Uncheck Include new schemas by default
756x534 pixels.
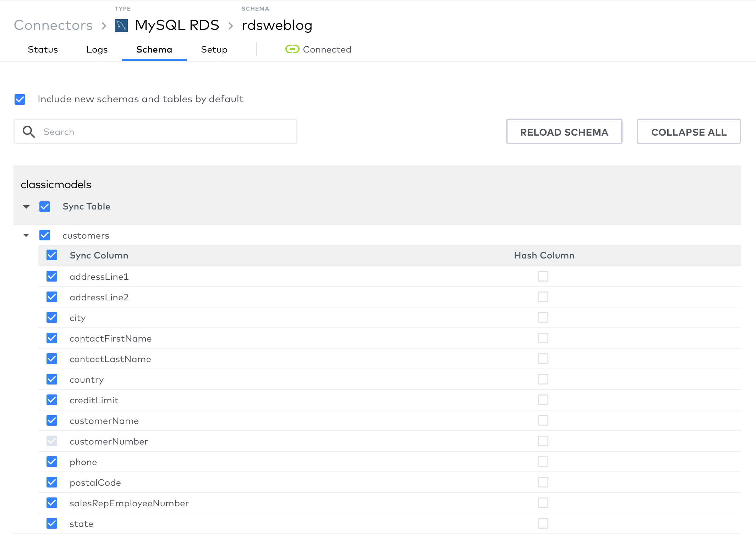click(20, 99)
